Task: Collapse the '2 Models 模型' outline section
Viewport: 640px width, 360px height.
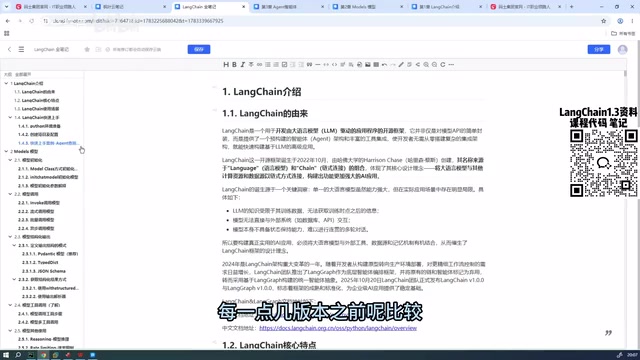Action: [x=6, y=151]
